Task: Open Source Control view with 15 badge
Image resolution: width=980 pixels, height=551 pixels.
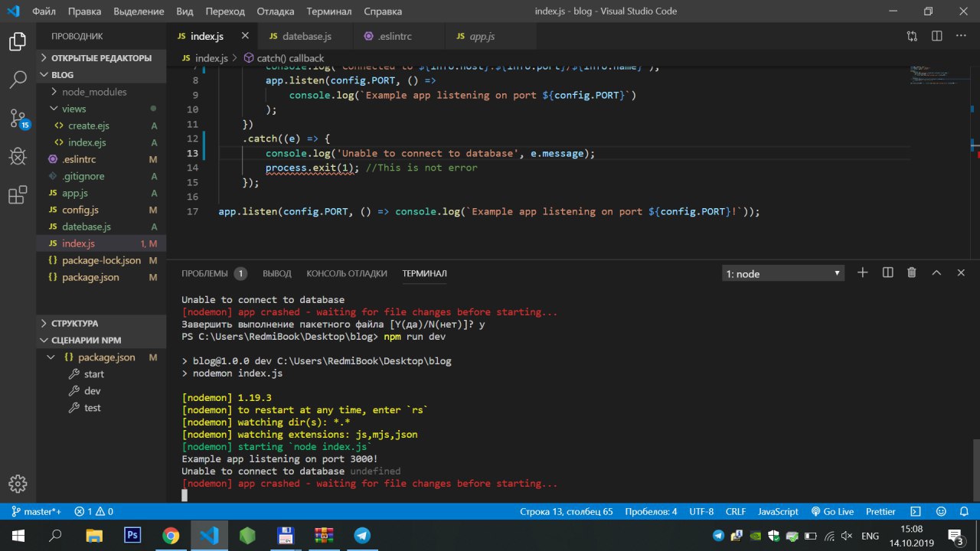Action: [x=18, y=117]
